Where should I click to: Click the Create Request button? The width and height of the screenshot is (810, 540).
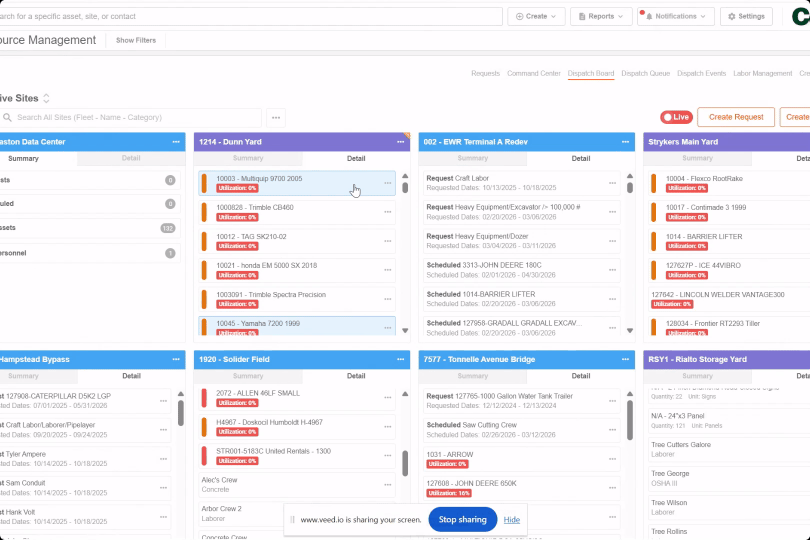coord(736,117)
